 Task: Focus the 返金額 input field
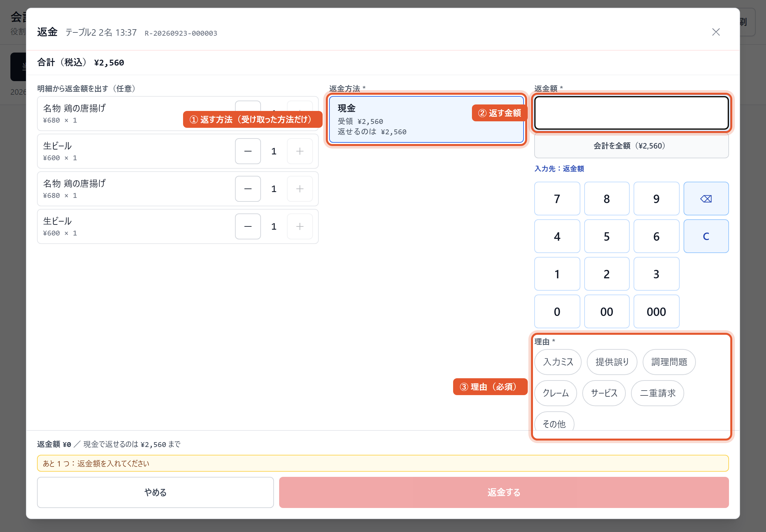click(x=631, y=113)
